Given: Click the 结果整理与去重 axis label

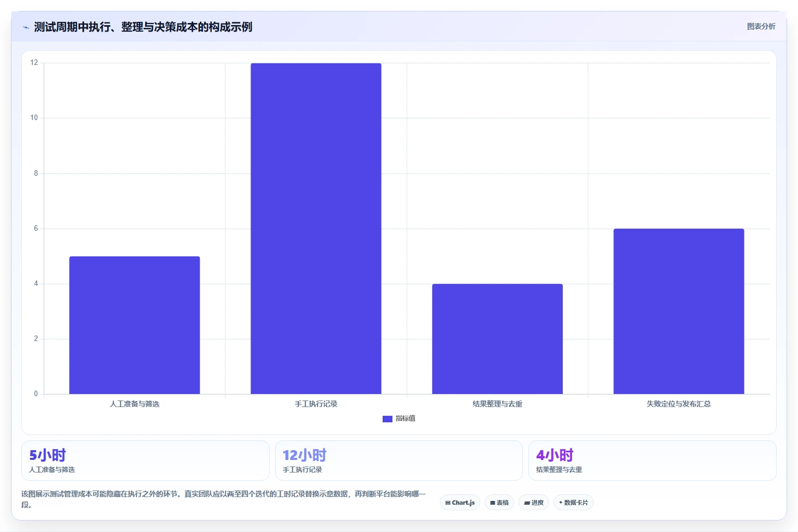Looking at the screenshot, I should point(497,404).
